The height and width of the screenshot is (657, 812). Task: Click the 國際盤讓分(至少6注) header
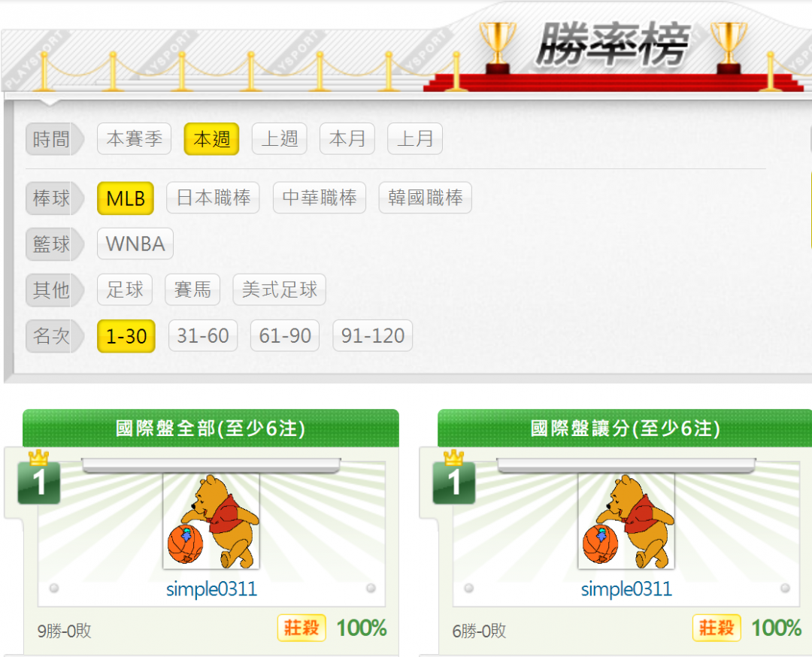tap(625, 428)
